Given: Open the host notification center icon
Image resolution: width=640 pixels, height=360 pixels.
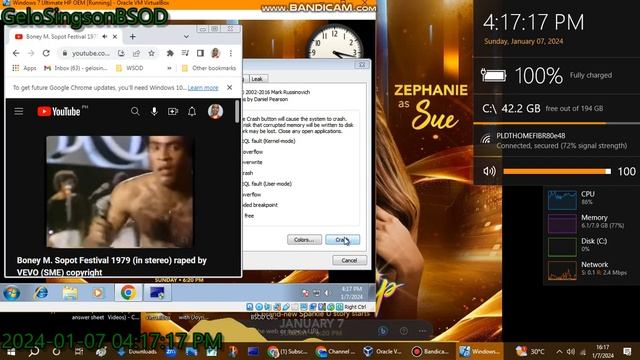Looking at the screenshot, I should (x=627, y=351).
